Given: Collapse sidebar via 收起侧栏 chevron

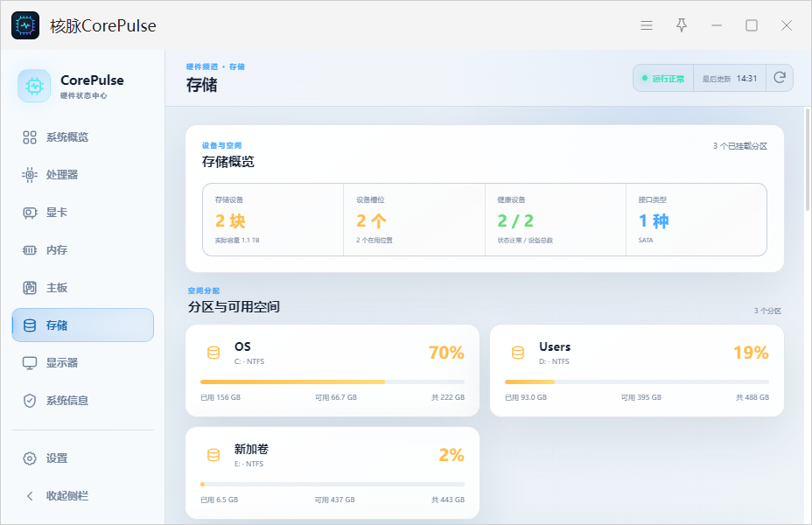Looking at the screenshot, I should point(30,496).
